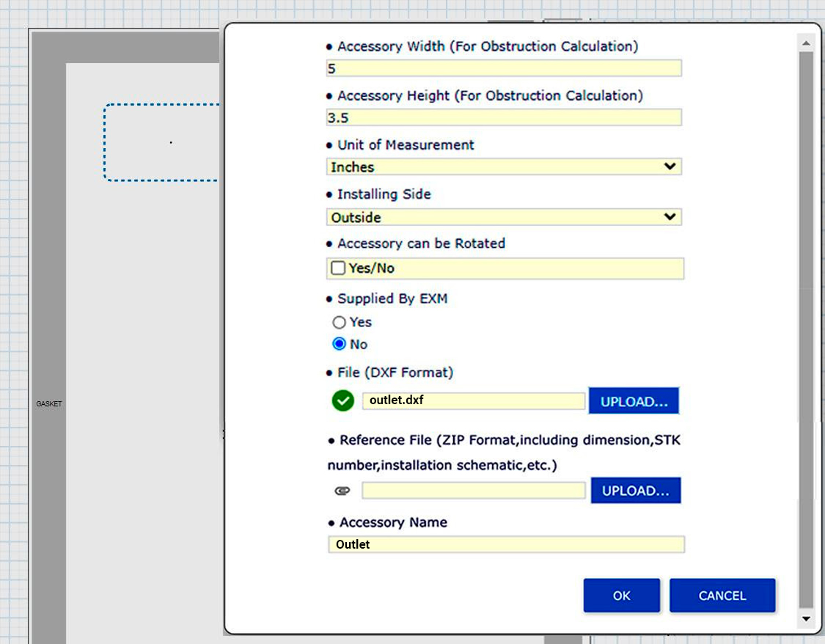
Task: Click the paperclip reference file icon
Action: click(x=342, y=491)
